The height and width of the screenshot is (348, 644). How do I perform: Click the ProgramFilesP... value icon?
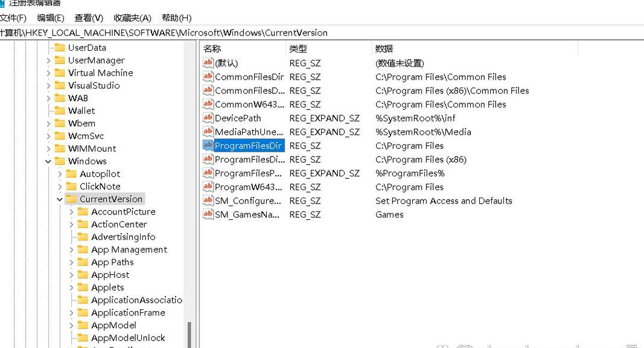click(208, 173)
